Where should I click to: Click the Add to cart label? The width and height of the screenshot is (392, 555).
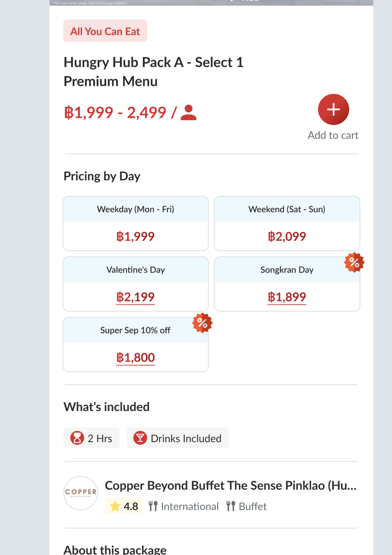click(333, 135)
